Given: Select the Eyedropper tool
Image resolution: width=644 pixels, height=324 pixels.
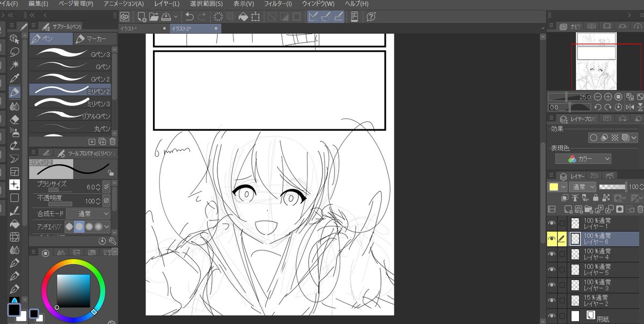Looking at the screenshot, I should 14,78.
